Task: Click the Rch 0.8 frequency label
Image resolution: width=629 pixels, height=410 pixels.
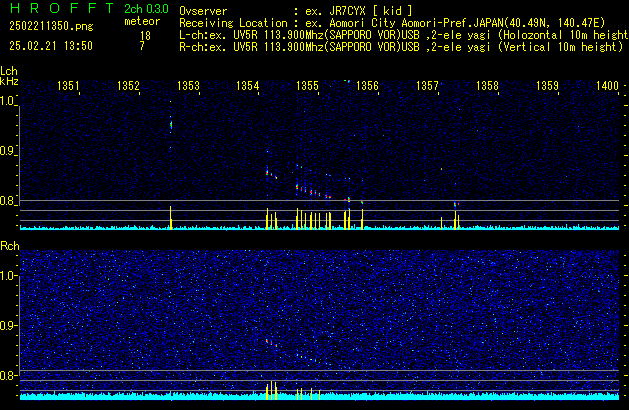Action: [x=8, y=375]
